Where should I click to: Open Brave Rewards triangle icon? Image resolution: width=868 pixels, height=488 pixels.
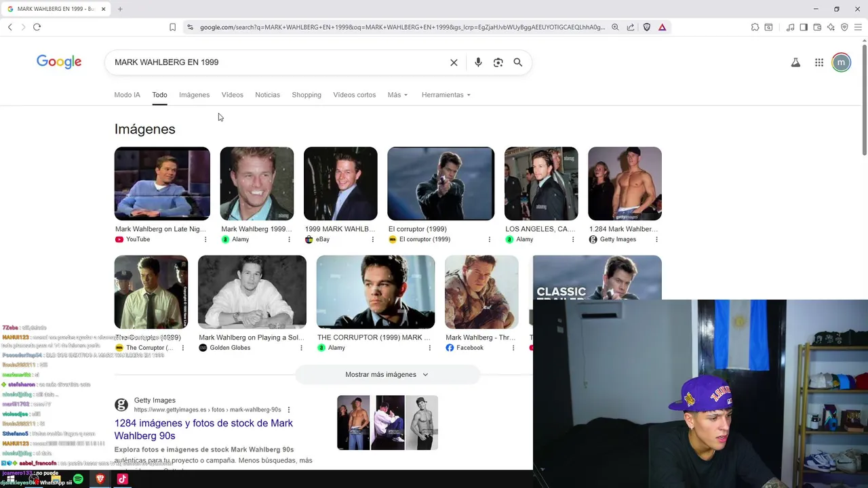point(662,27)
